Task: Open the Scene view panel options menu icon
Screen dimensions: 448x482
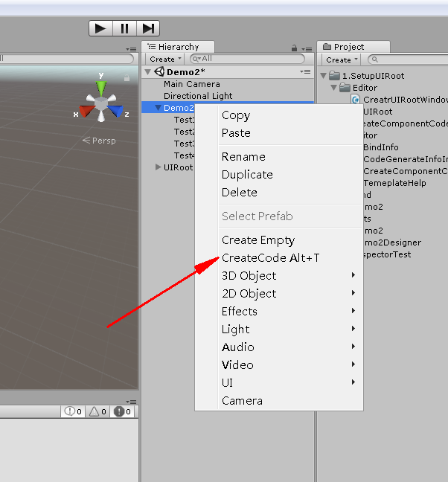Action: pos(131,49)
